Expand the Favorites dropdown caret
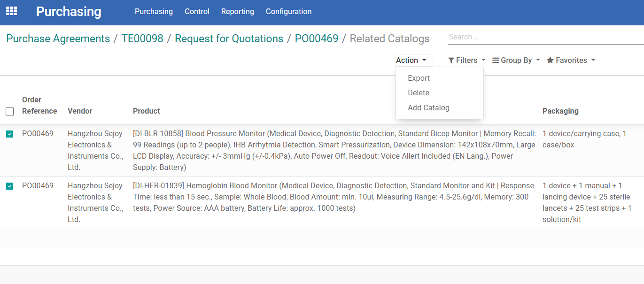Image resolution: width=644 pixels, height=284 pixels. tap(593, 60)
